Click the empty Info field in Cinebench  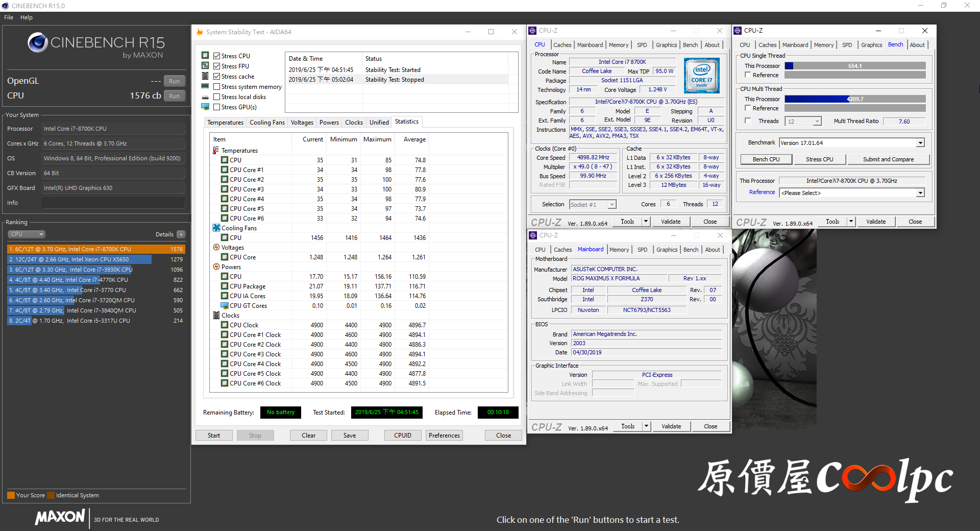click(x=113, y=203)
